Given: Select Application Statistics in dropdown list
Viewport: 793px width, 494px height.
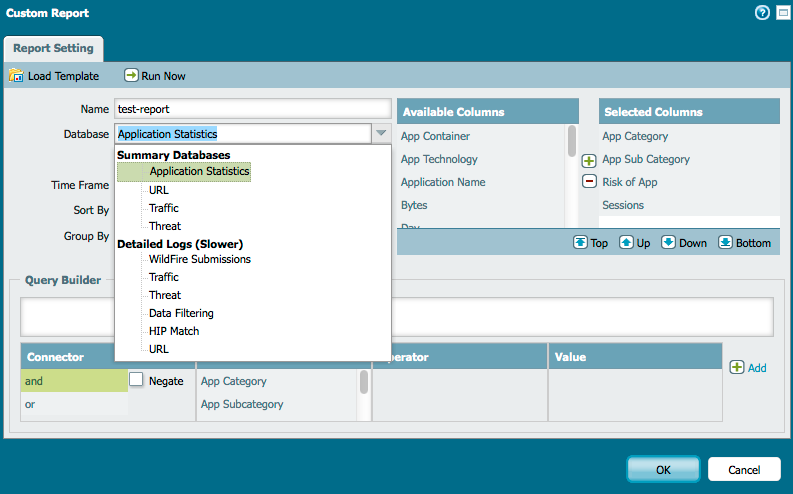Looking at the screenshot, I should coord(184,171).
